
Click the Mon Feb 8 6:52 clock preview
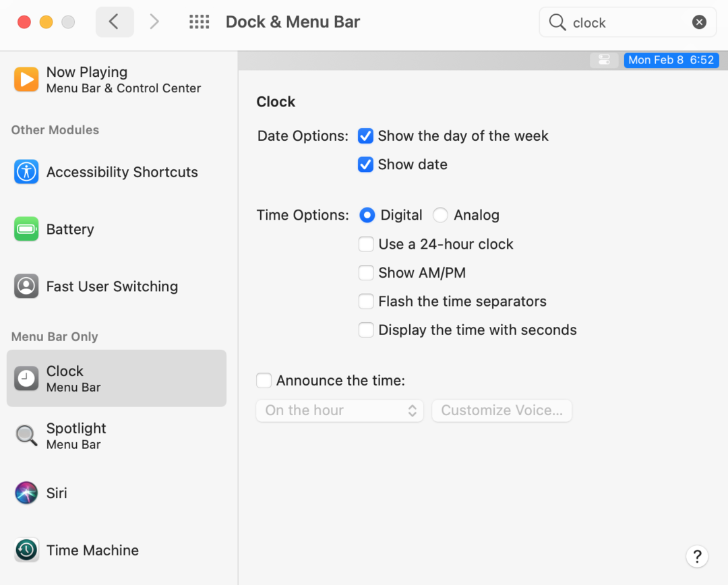pyautogui.click(x=671, y=60)
